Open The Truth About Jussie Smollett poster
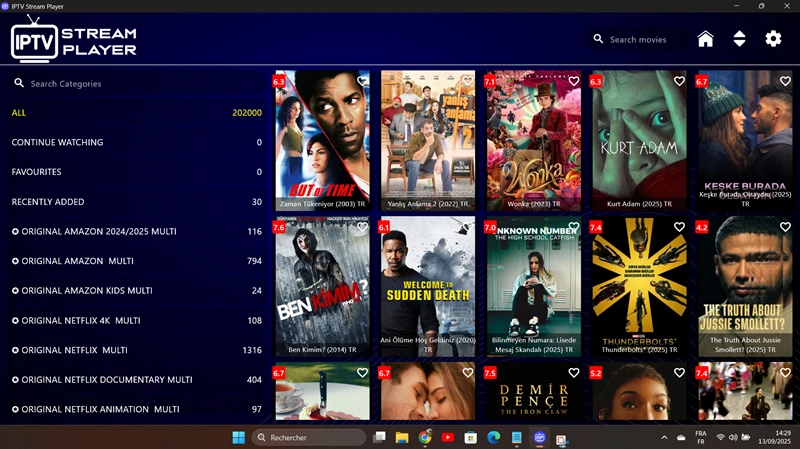Viewport: 800px width, 449px height. coord(745,286)
